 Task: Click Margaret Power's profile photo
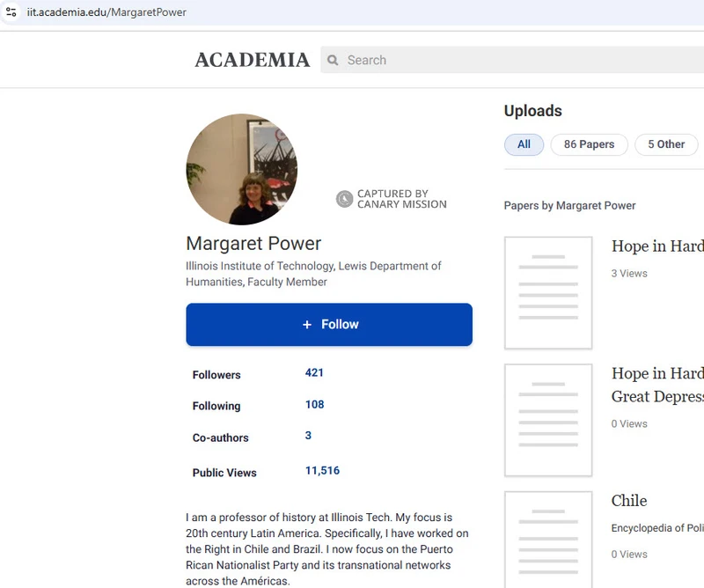pyautogui.click(x=241, y=169)
